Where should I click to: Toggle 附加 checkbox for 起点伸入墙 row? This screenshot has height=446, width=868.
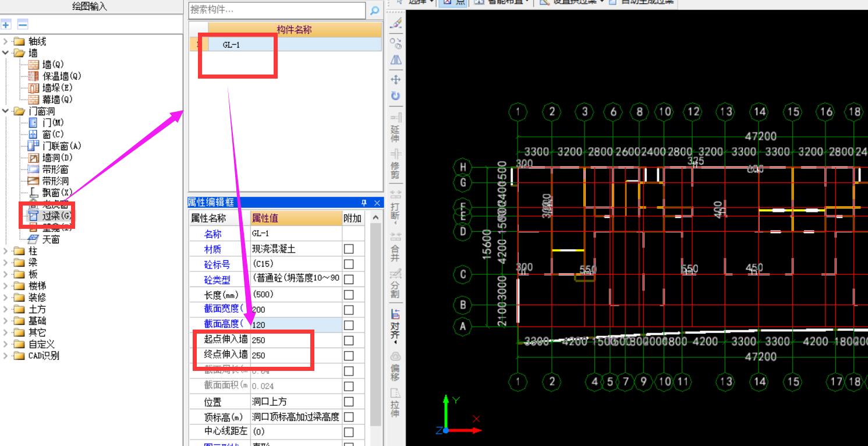349,340
